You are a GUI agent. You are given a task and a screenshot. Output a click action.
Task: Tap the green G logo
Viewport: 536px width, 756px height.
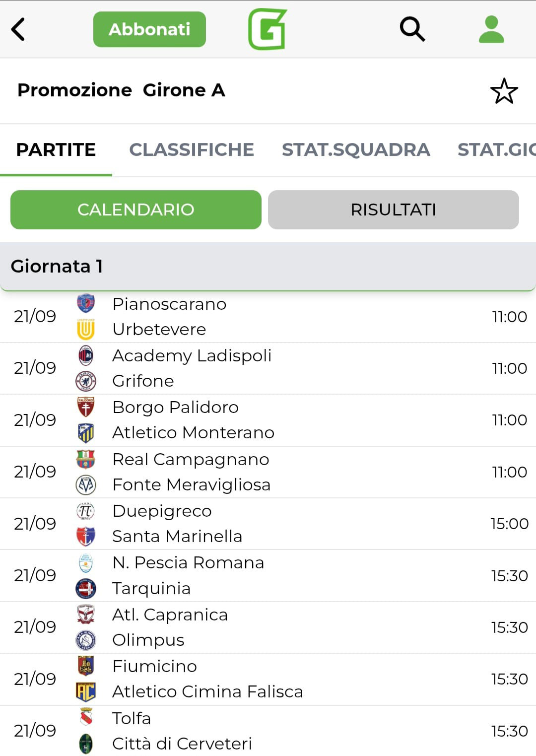coord(268,29)
